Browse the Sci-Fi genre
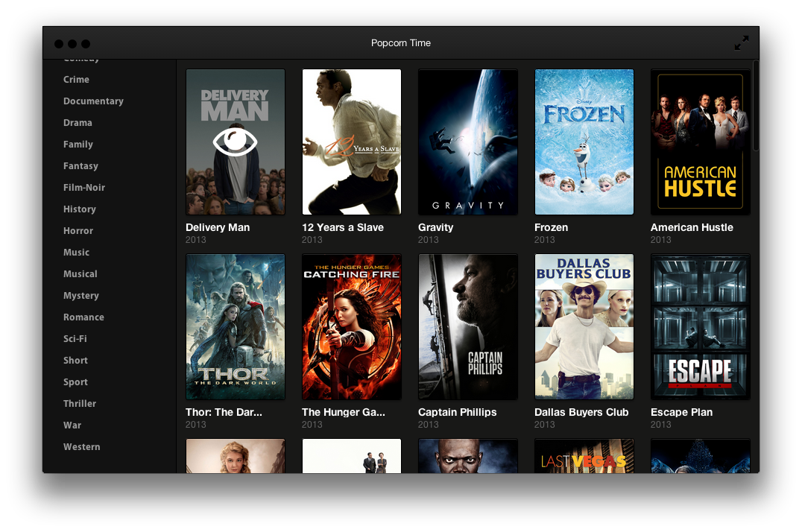Image resolution: width=802 pixels, height=532 pixels. point(75,338)
